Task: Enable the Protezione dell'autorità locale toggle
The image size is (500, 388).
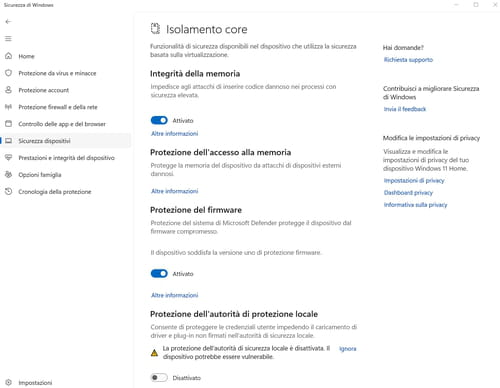Action: [x=159, y=378]
